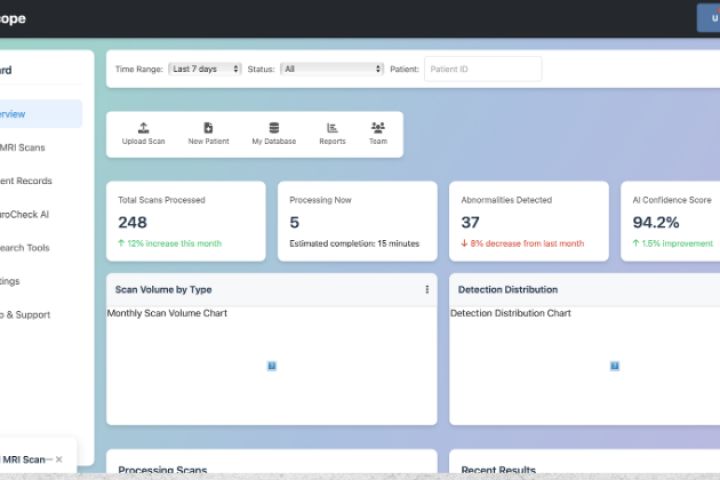Viewport: 720px width, 480px height.
Task: Click the Monthly Scan Volume Chart label
Action: pyautogui.click(x=167, y=313)
